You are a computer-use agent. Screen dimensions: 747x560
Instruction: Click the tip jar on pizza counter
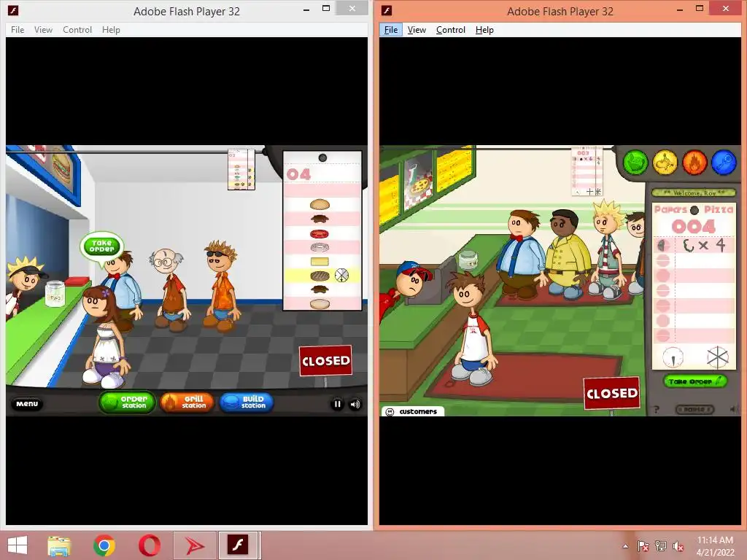(468, 260)
